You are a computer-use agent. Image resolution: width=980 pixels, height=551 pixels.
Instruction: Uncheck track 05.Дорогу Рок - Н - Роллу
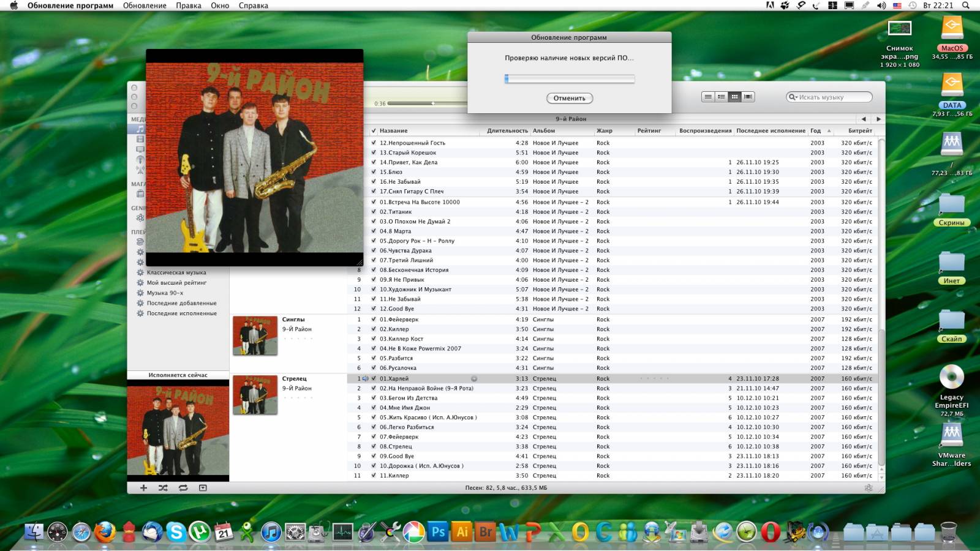[x=374, y=241]
